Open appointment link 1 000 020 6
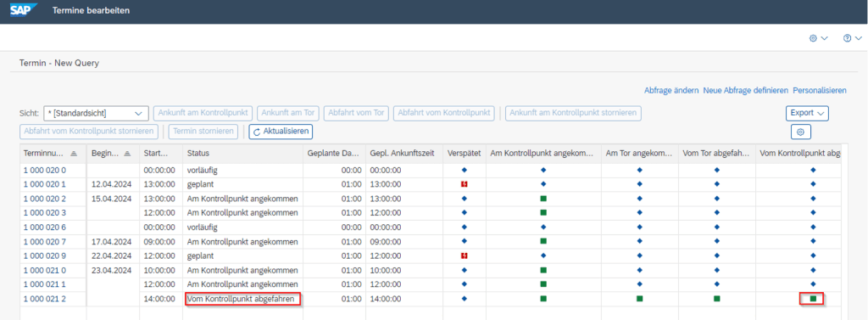This screenshot has height=320, width=868. click(x=45, y=227)
